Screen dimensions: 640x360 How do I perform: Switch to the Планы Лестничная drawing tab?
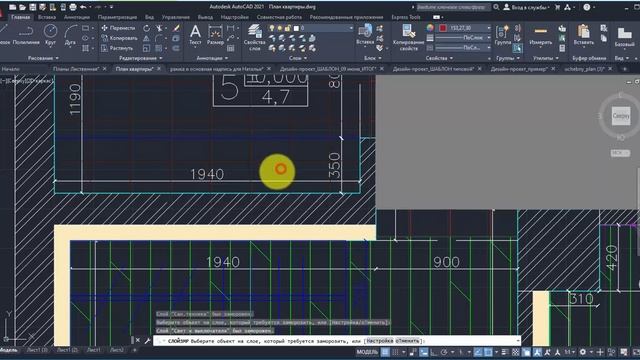[x=76, y=69]
